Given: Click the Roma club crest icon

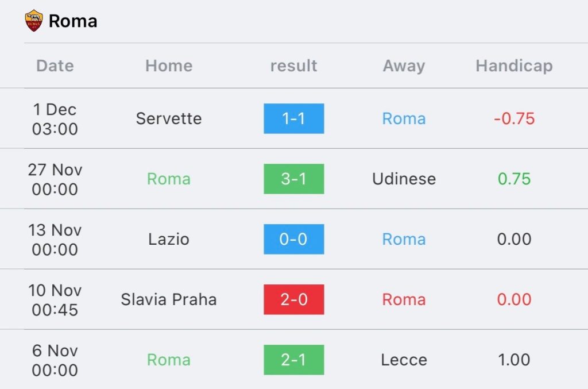Looking at the screenshot, I should point(34,21).
